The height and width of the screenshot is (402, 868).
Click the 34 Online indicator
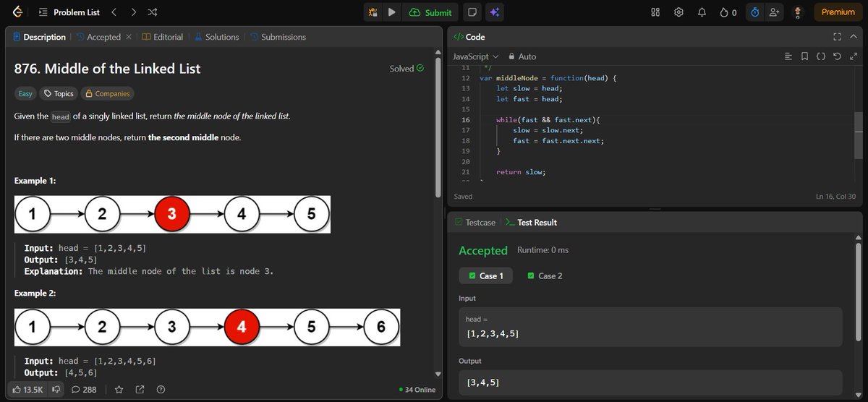(417, 390)
